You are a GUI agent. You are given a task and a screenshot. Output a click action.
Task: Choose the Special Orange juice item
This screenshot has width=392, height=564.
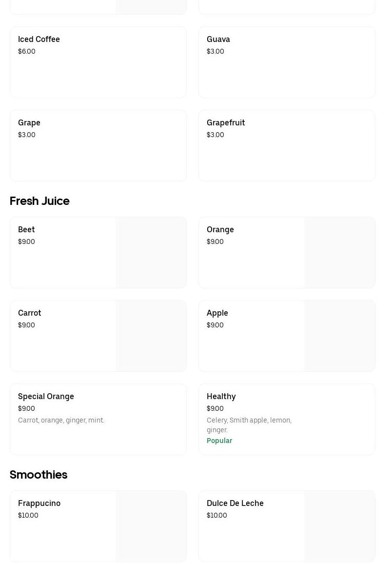(x=46, y=397)
